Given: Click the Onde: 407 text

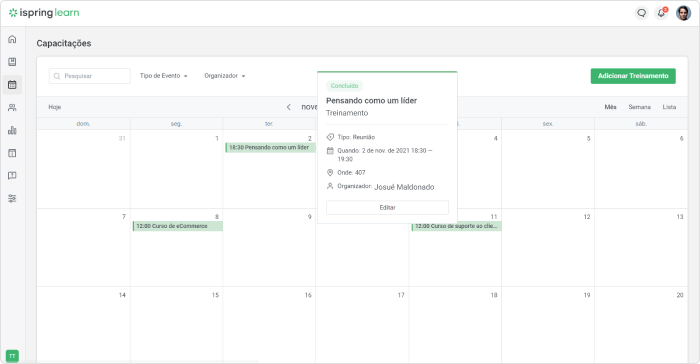Looking at the screenshot, I should pyautogui.click(x=351, y=172).
